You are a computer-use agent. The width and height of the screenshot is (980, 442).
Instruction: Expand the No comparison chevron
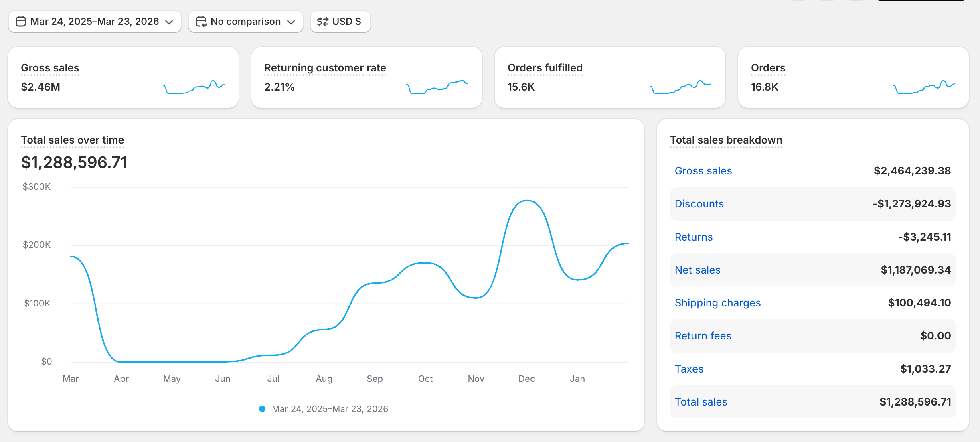291,22
